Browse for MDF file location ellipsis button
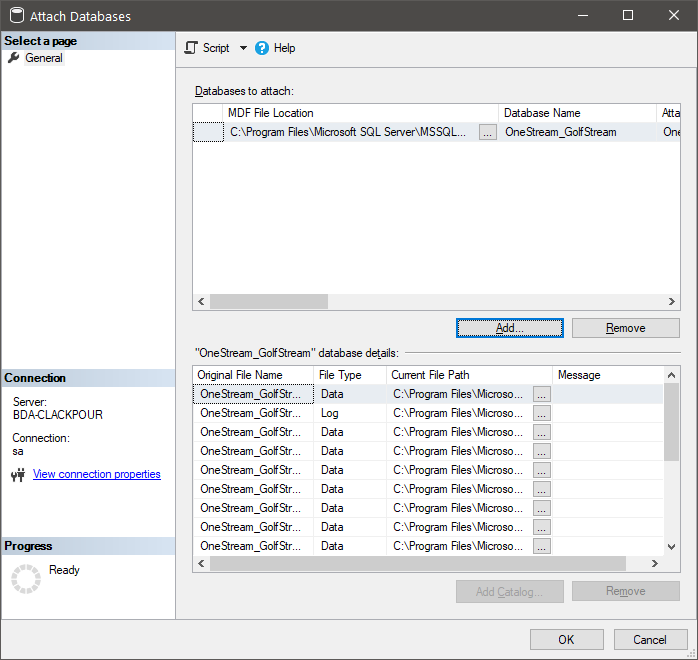 (x=487, y=132)
